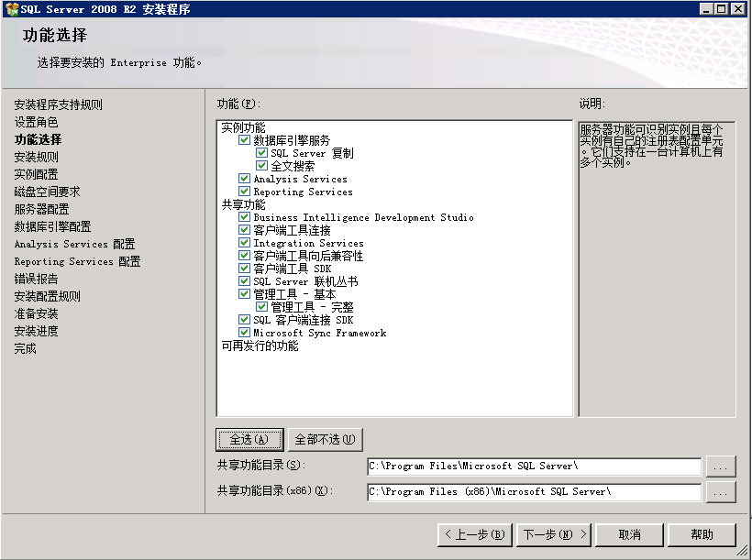Click the SQL Server installer title bar icon
This screenshot has width=752, height=560.
[11, 9]
